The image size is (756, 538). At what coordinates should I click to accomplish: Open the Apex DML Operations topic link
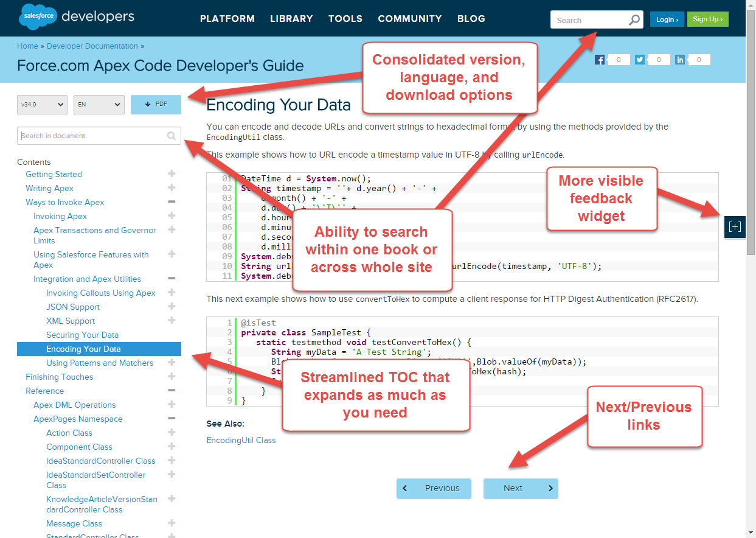point(74,405)
